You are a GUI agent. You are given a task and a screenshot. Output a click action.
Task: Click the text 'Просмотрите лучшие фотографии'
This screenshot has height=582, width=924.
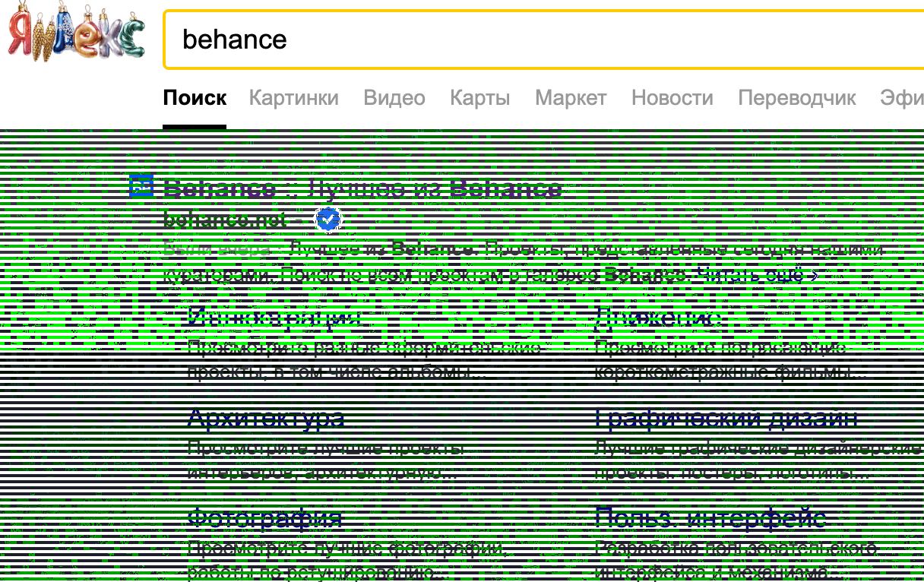pyautogui.click(x=346, y=548)
